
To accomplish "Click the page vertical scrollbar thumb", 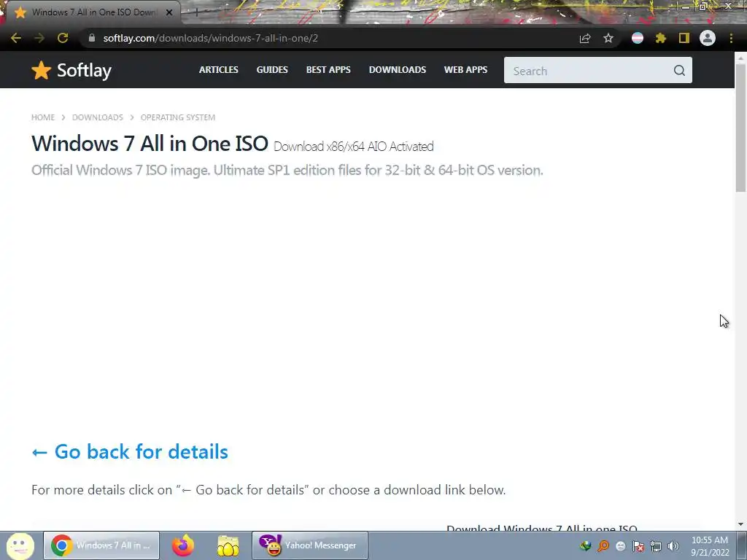I will (x=740, y=128).
